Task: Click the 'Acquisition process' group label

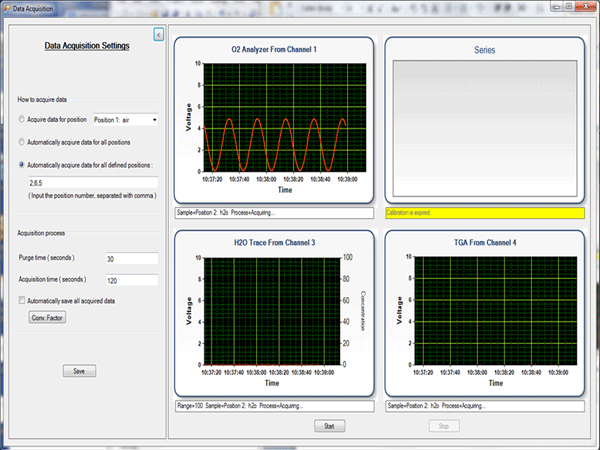Action: (x=41, y=233)
